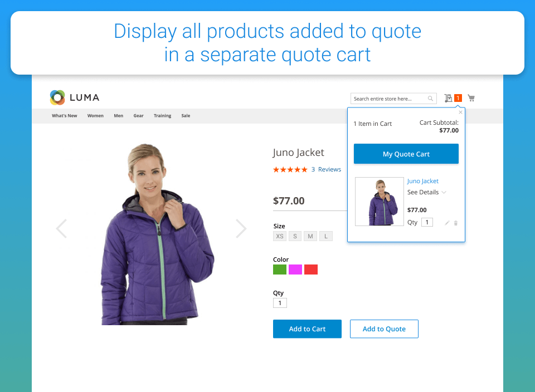Go to Luma logo home
Screen dimensions: 535x392
[74, 97]
